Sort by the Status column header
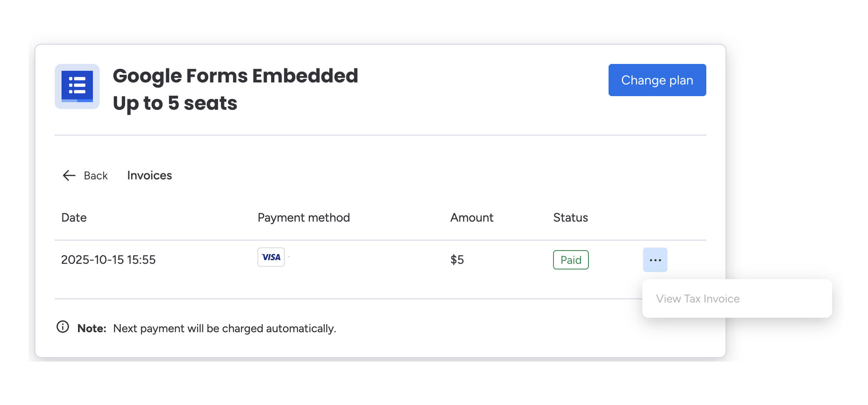 coord(570,218)
